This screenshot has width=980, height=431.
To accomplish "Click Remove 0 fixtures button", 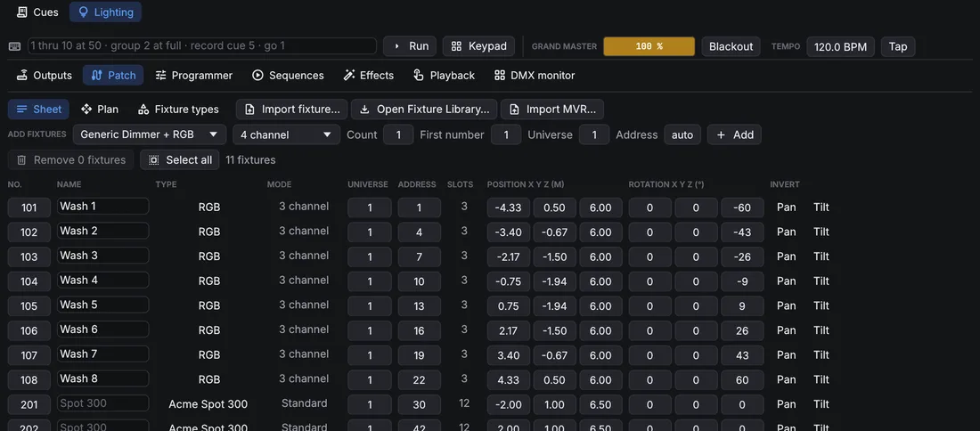I will pos(71,160).
